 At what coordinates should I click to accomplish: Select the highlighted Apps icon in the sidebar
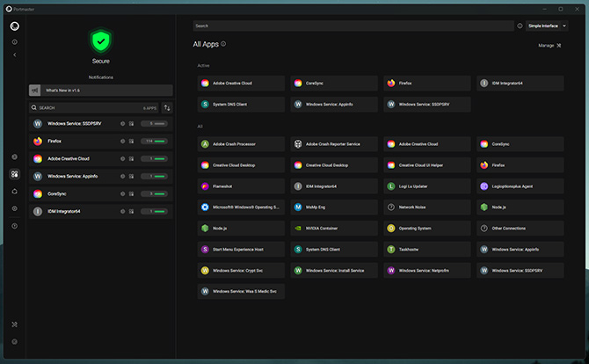[15, 174]
